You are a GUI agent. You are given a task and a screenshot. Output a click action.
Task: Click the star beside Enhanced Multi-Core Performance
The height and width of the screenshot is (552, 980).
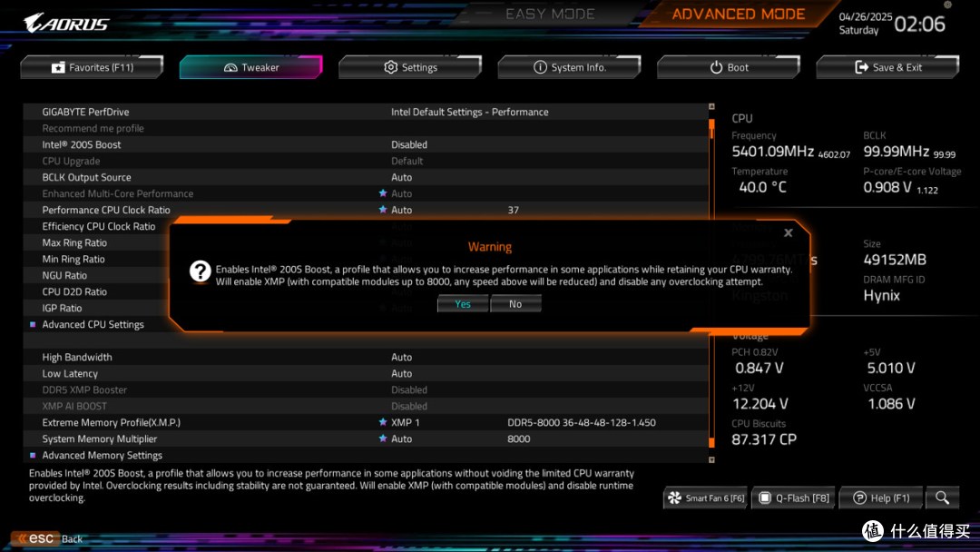point(383,193)
